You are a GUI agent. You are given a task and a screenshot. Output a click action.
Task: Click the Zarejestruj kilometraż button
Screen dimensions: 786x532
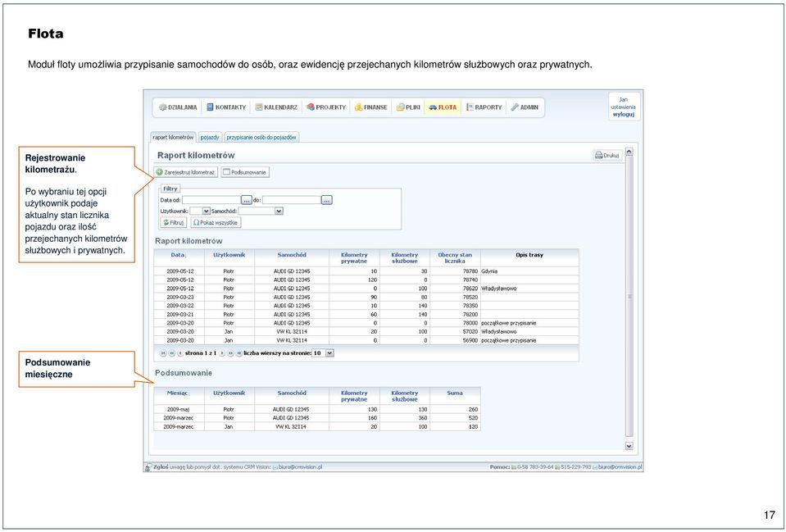[185, 172]
